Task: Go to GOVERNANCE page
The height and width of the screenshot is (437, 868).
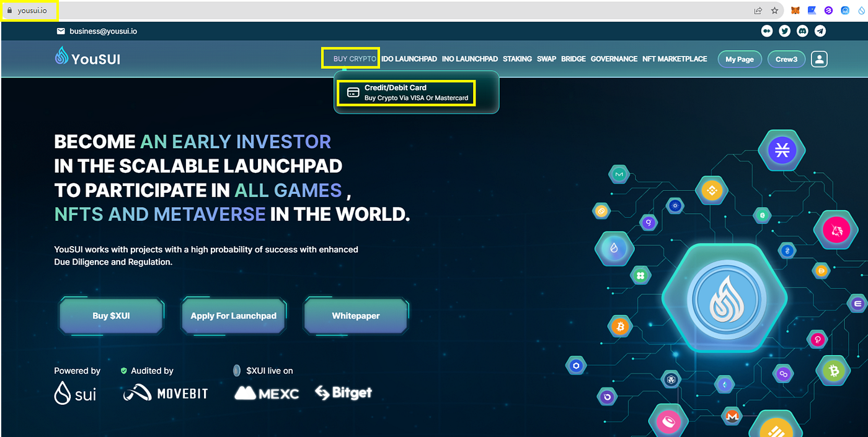Action: [614, 59]
